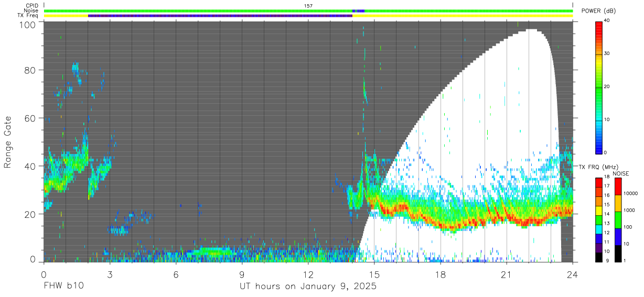Pick the red swatch in TX FRQ legend

[x=598, y=182]
